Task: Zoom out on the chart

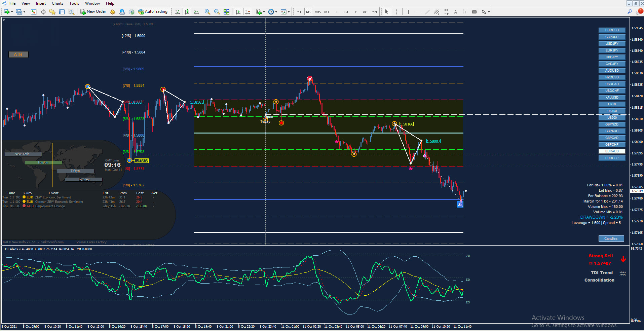Action: (x=217, y=12)
